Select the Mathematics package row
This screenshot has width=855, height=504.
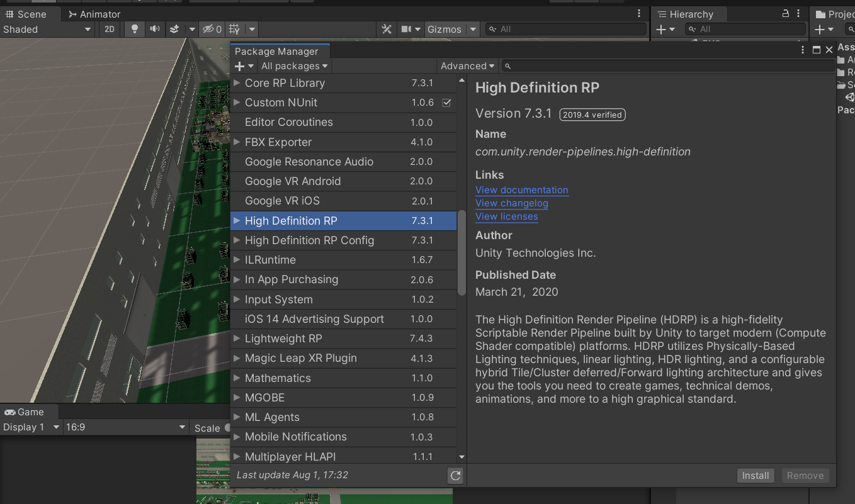(343, 378)
